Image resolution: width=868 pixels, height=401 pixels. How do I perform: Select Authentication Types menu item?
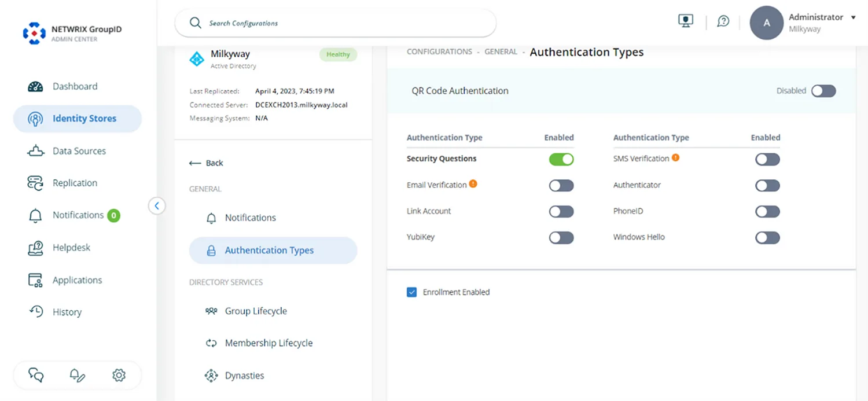tap(273, 251)
